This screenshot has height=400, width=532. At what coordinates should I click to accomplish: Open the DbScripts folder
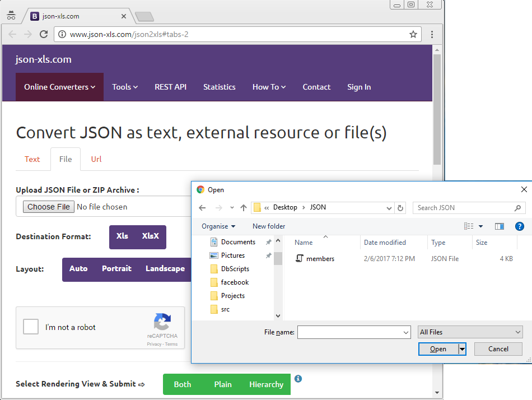point(235,269)
